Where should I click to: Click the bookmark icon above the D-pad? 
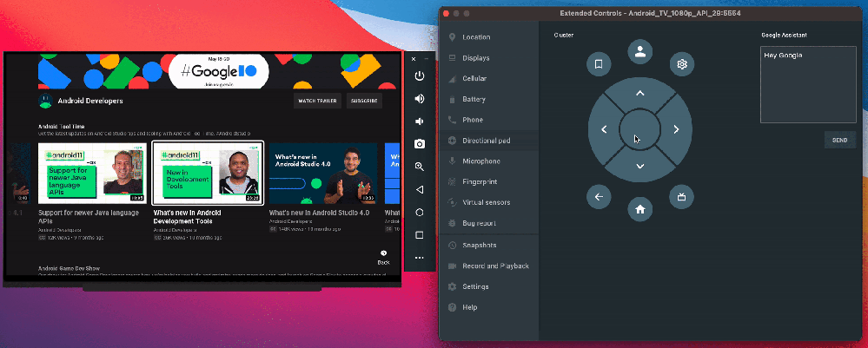coord(598,63)
